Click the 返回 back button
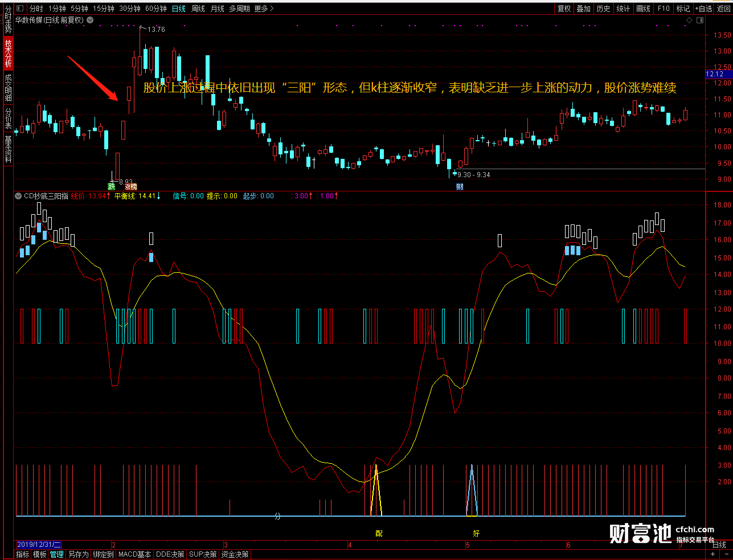Viewport: 733px width, 560px height. click(x=724, y=9)
